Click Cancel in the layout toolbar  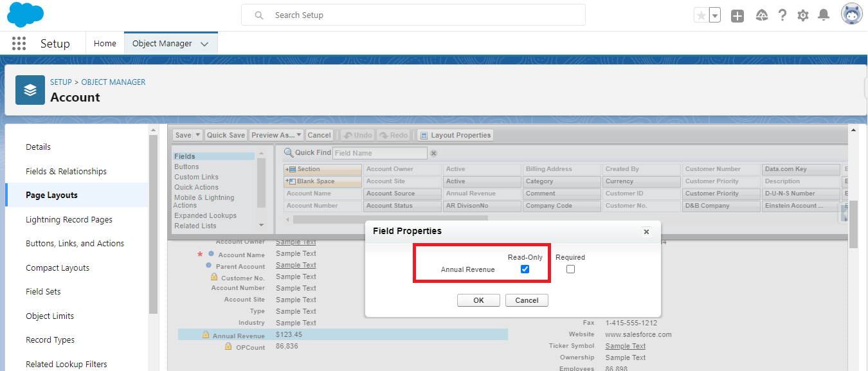click(319, 135)
